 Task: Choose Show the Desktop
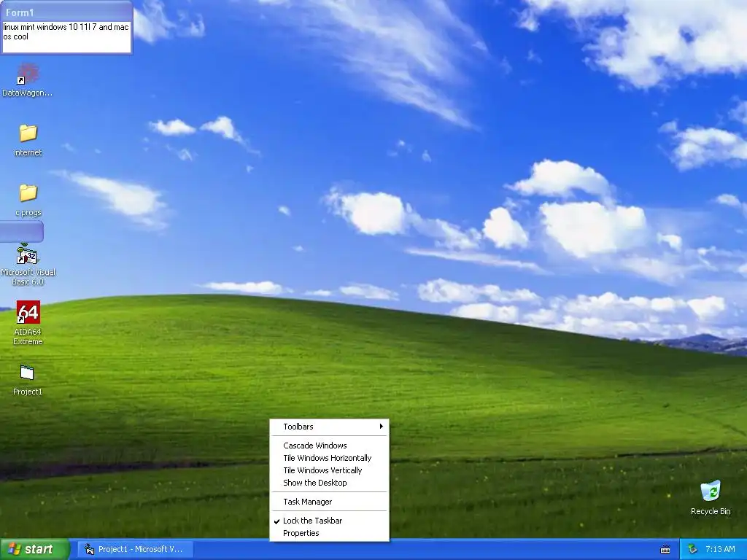(x=329, y=483)
